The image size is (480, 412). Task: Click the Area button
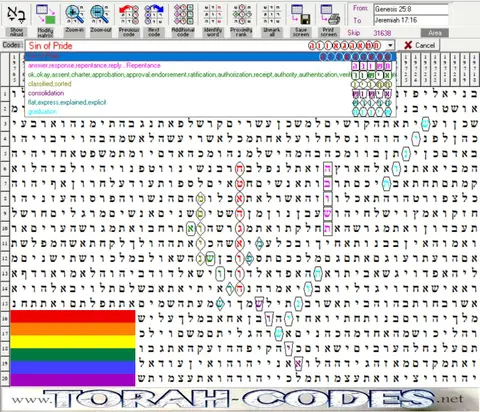(x=435, y=33)
